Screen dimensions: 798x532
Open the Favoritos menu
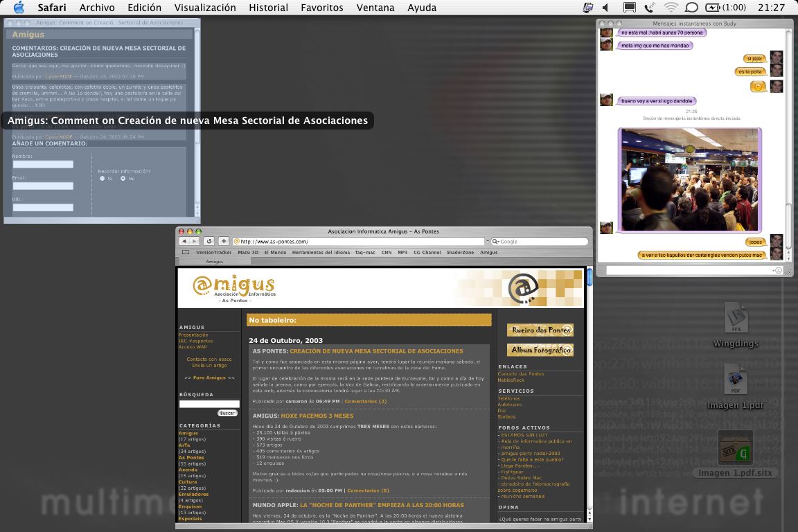[321, 8]
